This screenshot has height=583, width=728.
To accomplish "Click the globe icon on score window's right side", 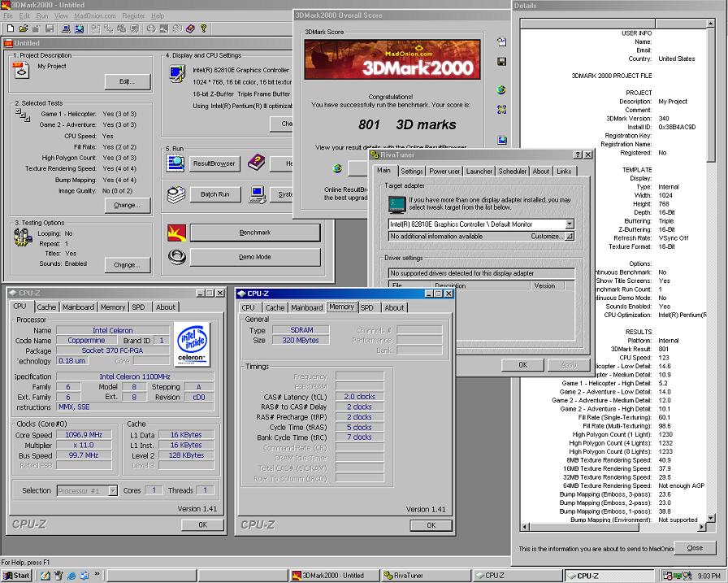I will click(501, 89).
